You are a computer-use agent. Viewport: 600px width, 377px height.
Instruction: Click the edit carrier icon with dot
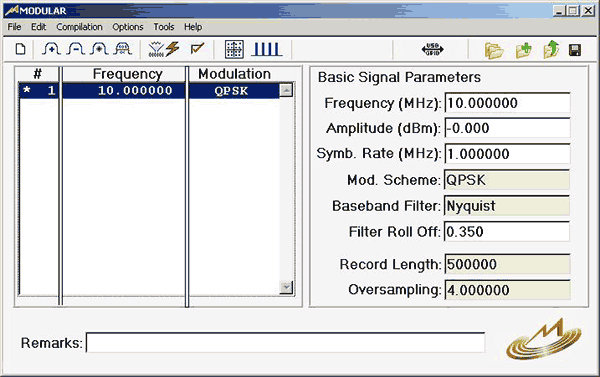coord(99,49)
